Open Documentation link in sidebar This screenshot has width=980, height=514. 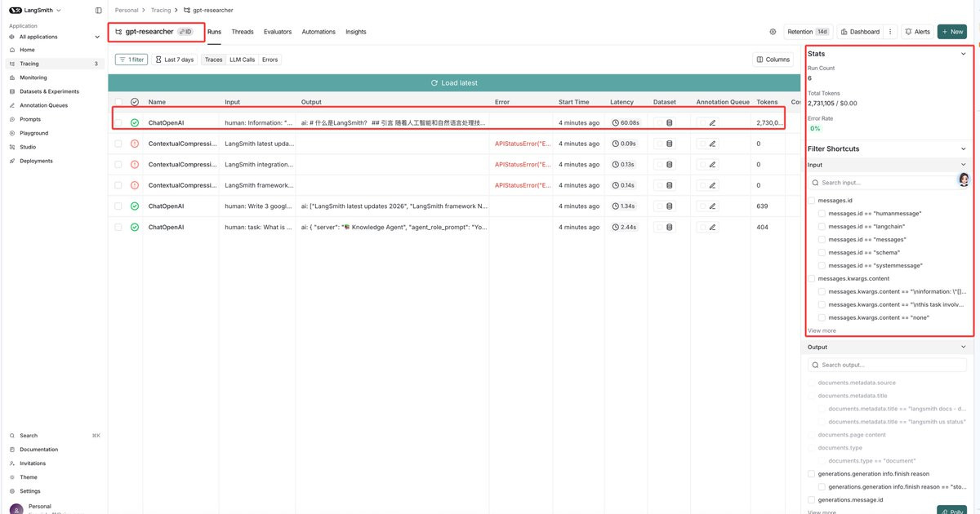38,450
